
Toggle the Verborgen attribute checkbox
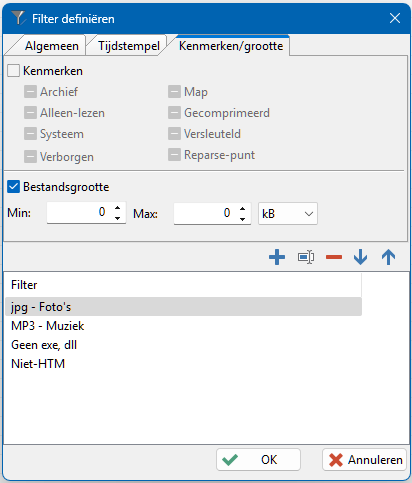click(x=30, y=157)
